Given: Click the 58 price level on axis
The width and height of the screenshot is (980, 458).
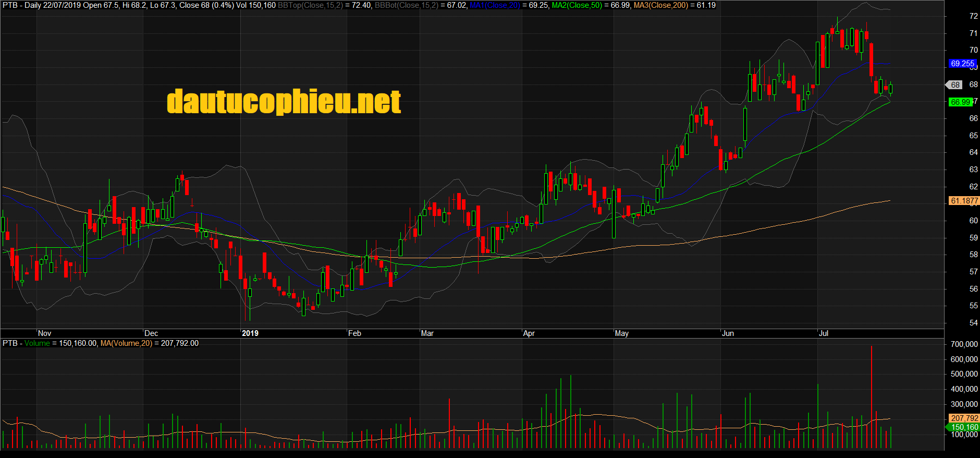Looking at the screenshot, I should pos(974,255).
